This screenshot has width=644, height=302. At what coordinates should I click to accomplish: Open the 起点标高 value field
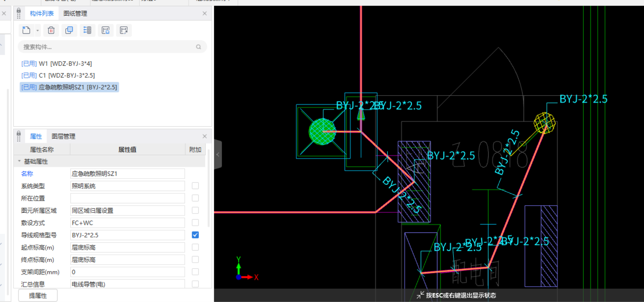pos(128,247)
